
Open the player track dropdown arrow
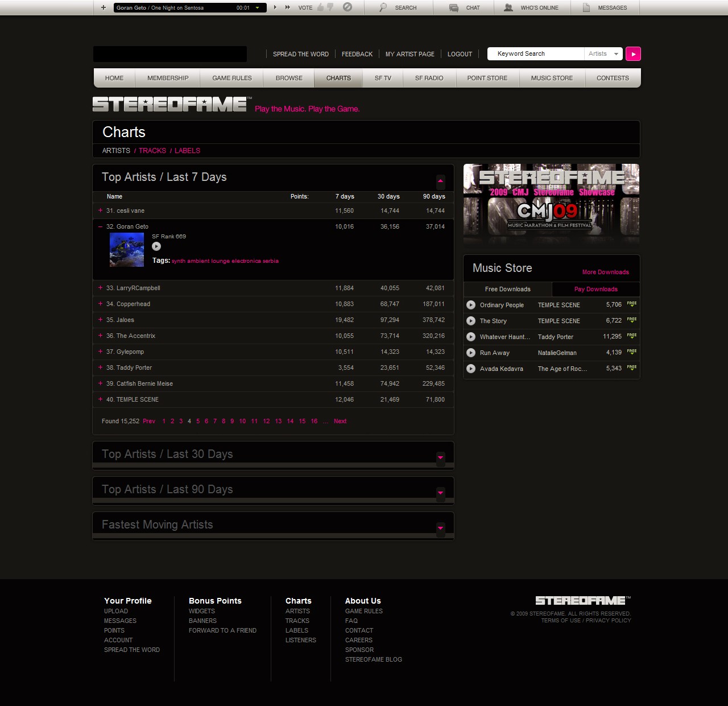click(258, 7)
